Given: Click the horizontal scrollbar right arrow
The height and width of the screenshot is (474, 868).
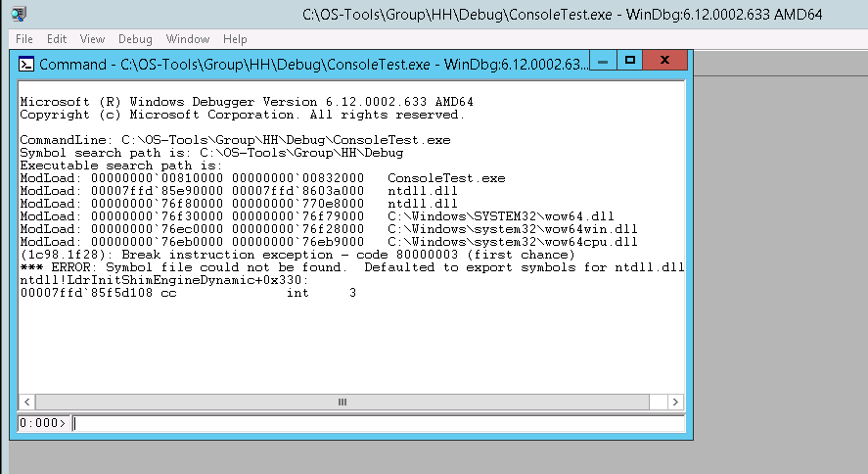Looking at the screenshot, I should click(675, 402).
